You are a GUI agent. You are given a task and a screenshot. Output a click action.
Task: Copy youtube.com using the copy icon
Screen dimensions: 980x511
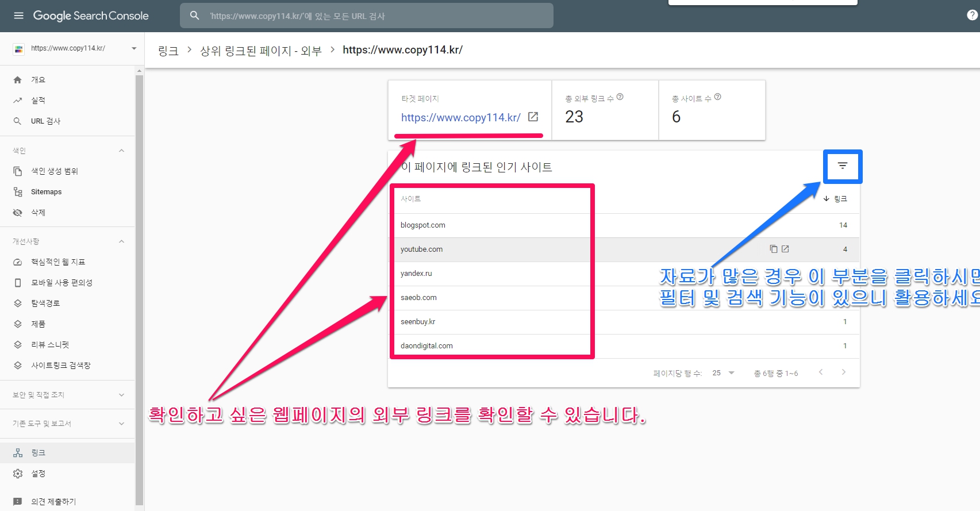[774, 249]
